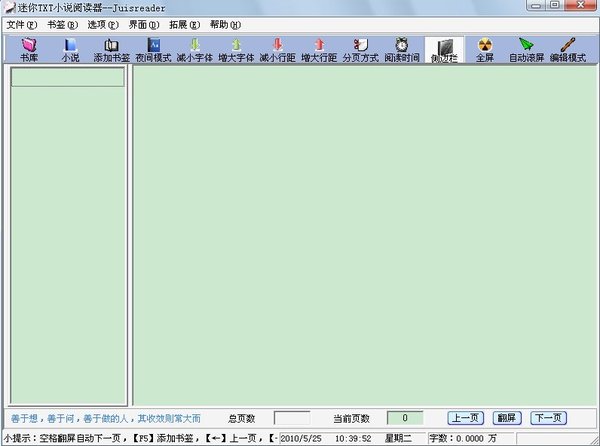This screenshot has width=600, height=446.
Task: Click the 总页数 total pages field
Action: click(x=292, y=418)
